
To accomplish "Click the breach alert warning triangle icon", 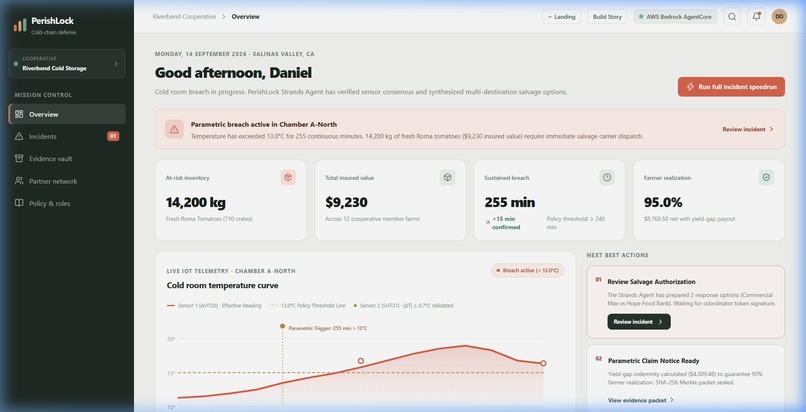I will [x=174, y=129].
